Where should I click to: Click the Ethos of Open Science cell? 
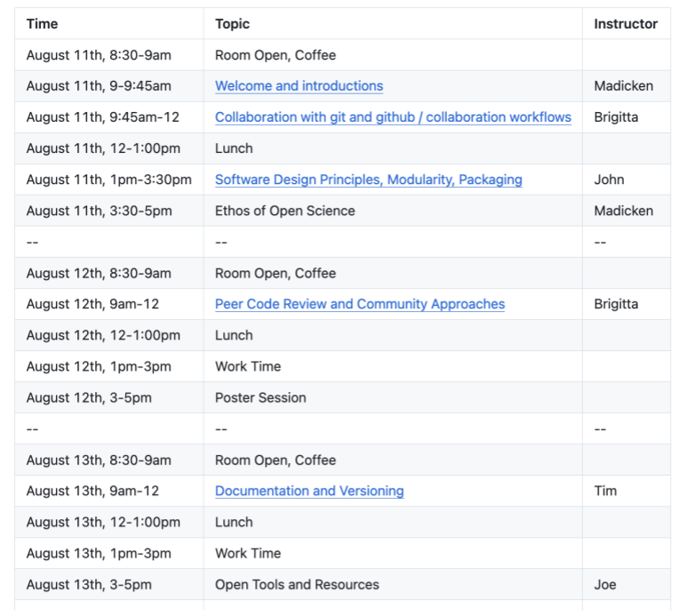click(284, 211)
